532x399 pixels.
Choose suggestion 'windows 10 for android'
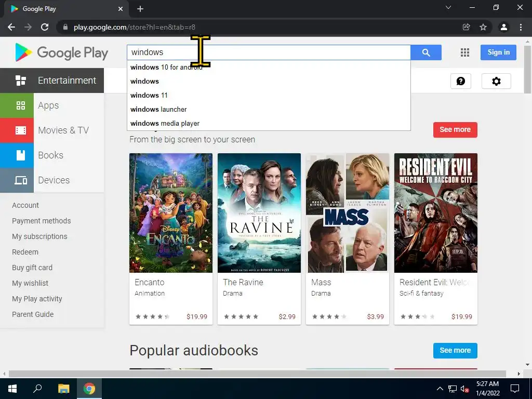tap(269, 67)
